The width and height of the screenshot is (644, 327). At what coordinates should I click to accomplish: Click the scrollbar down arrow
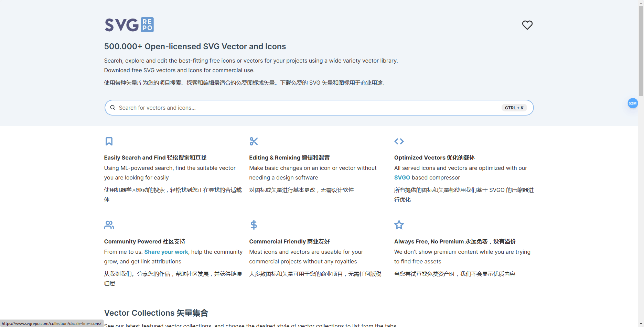(641, 324)
